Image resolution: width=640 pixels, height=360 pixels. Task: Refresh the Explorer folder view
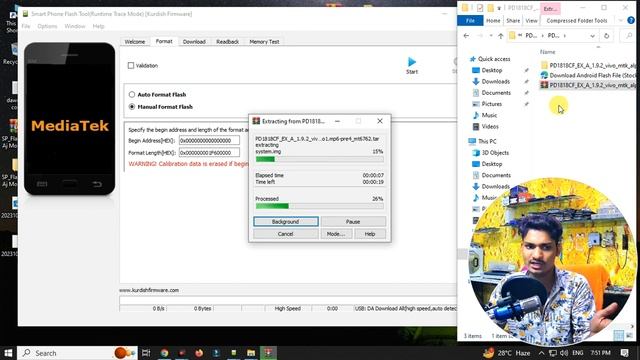click(x=607, y=36)
